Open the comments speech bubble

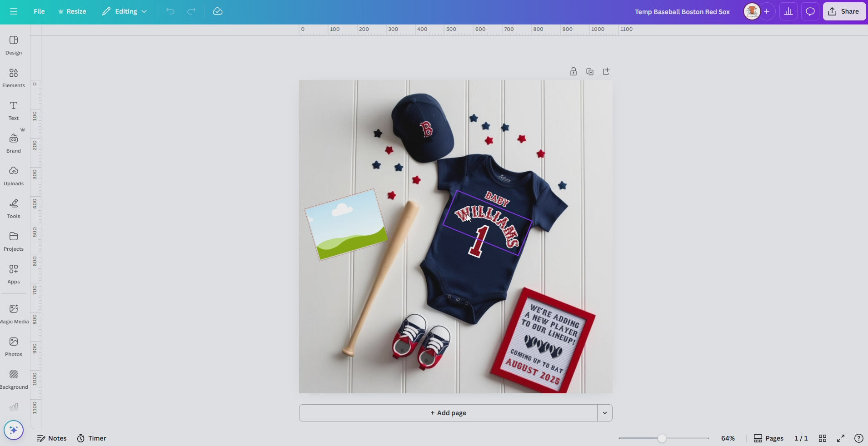[x=810, y=11]
